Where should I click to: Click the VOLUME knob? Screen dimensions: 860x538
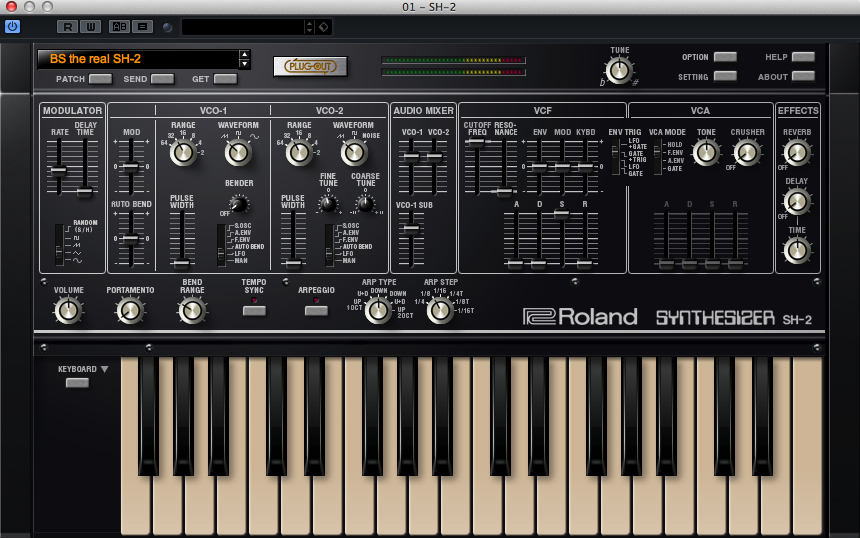(x=69, y=310)
